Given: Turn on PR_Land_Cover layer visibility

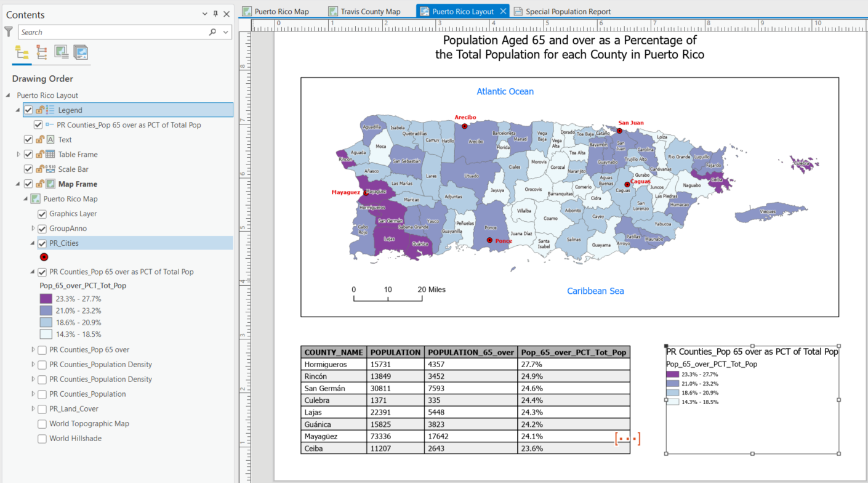Looking at the screenshot, I should click(x=42, y=409).
